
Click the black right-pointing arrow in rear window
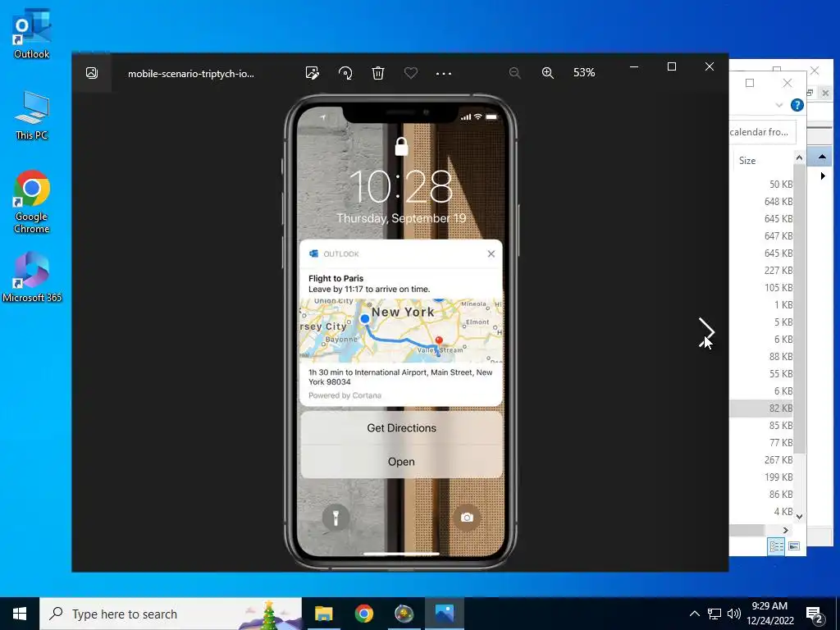823,176
